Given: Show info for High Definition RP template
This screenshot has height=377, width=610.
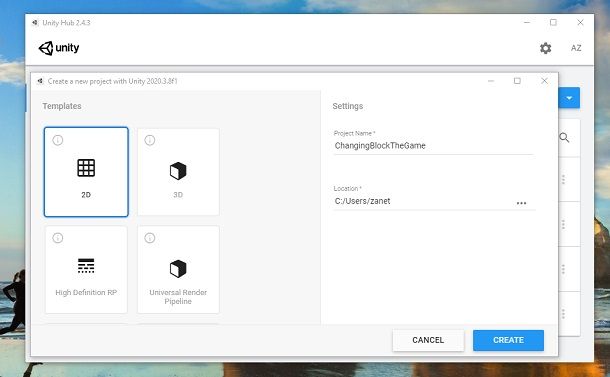Looking at the screenshot, I should coord(58,238).
